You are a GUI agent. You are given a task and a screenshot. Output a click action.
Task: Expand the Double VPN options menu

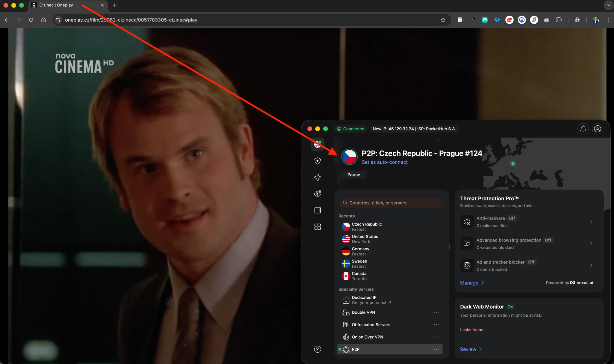[437, 312]
